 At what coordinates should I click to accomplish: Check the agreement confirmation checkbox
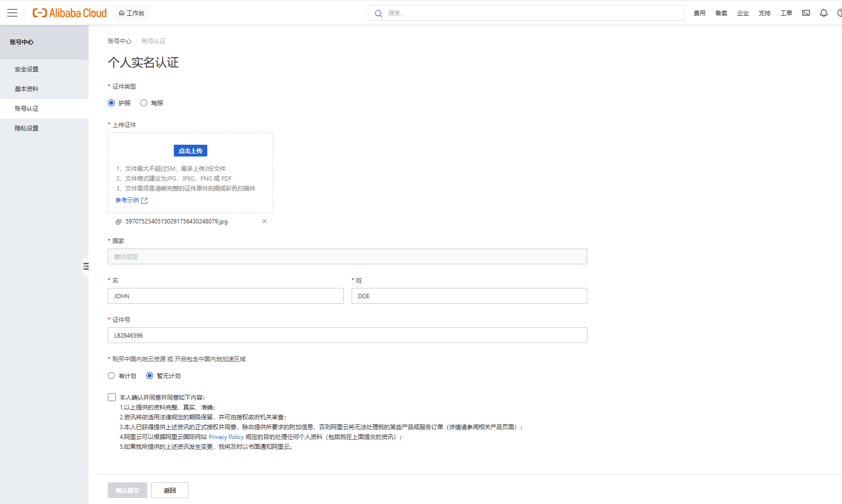(x=111, y=397)
